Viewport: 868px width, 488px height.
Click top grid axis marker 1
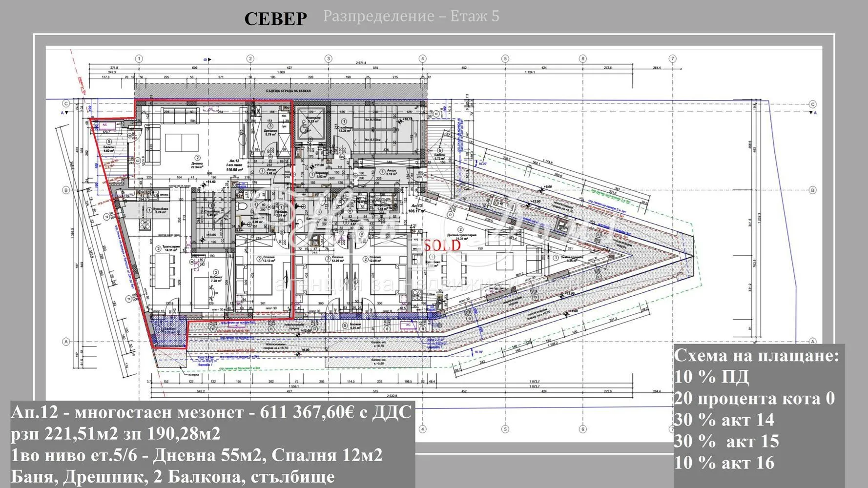pyautogui.click(x=139, y=59)
